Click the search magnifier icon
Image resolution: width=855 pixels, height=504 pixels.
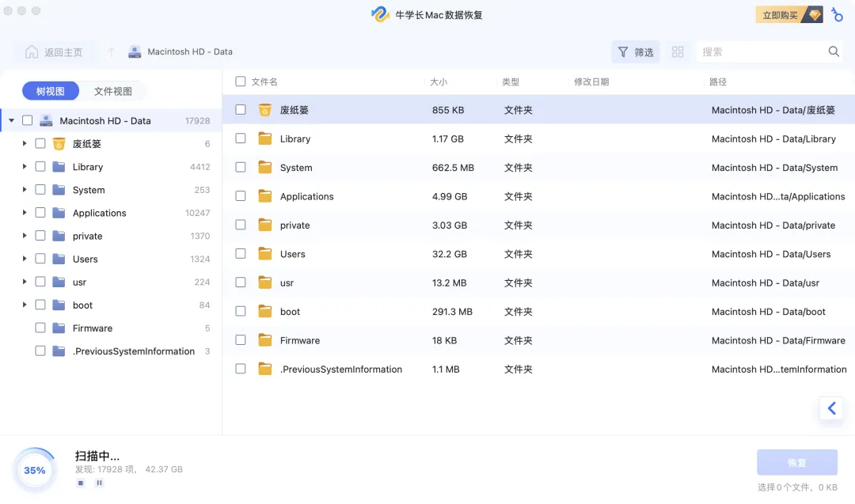point(834,52)
